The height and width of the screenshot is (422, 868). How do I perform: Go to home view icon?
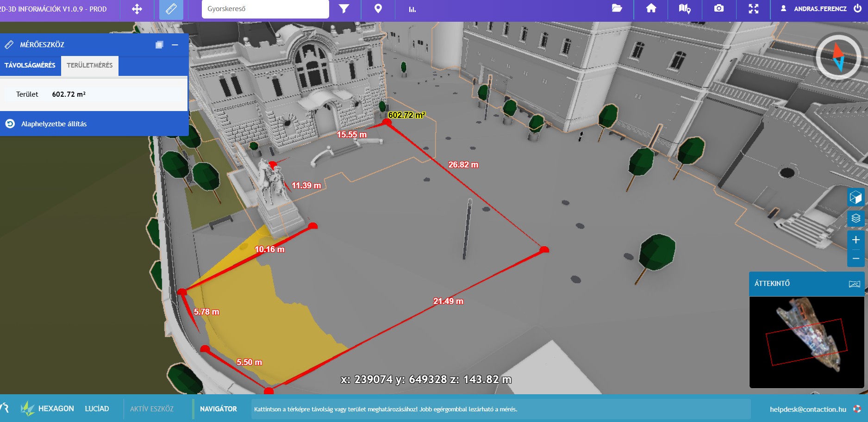[x=651, y=8]
